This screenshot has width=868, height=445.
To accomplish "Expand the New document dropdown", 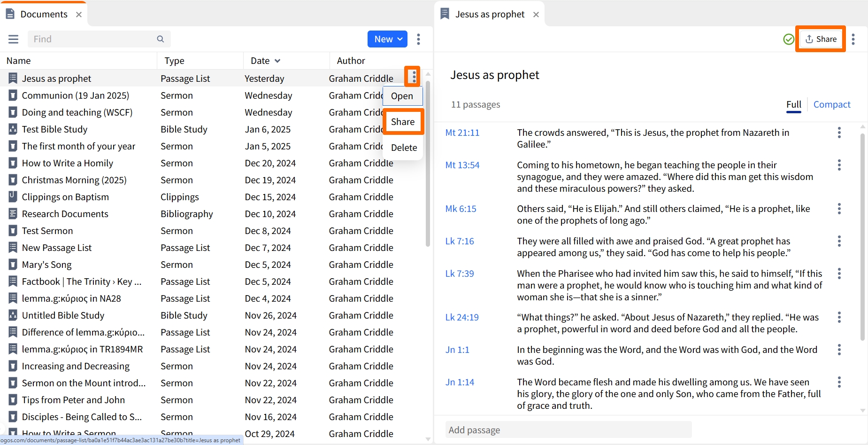I will (x=387, y=39).
